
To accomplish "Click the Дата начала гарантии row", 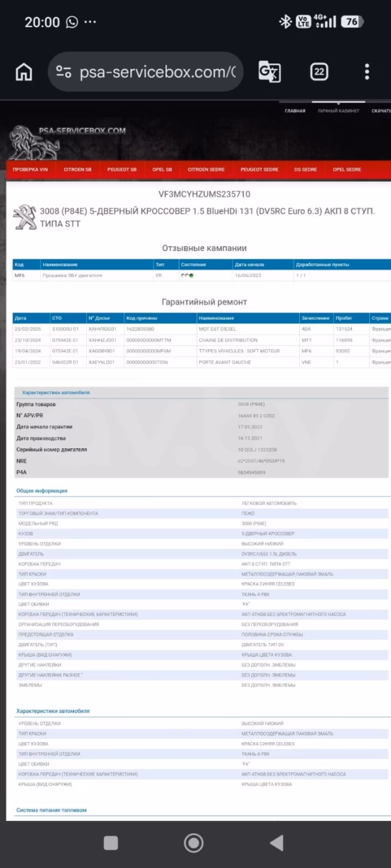I will pyautogui.click(x=202, y=427).
